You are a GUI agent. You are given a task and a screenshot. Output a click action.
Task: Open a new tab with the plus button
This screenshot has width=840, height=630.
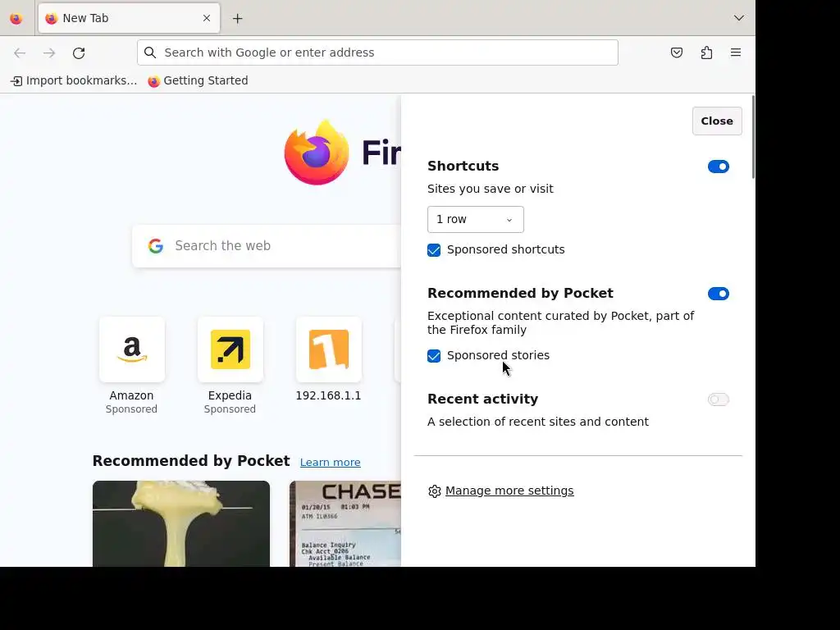pos(238,19)
